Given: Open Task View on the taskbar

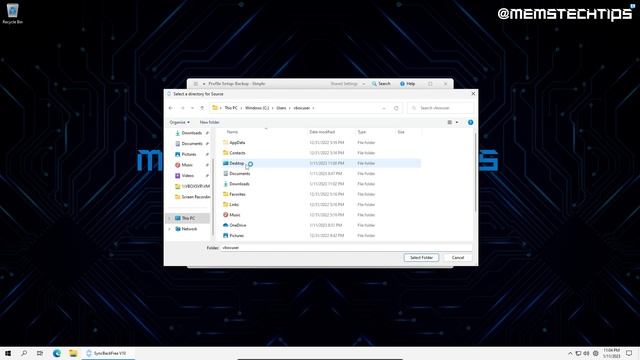Looking at the screenshot, I should point(40,353).
